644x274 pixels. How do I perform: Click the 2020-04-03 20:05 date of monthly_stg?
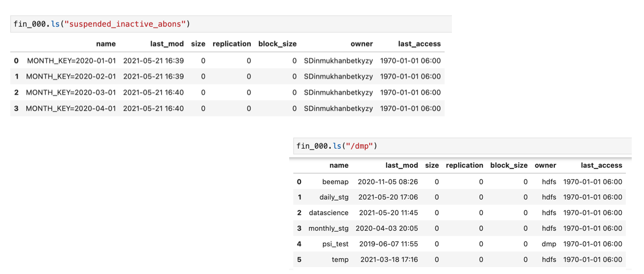coord(387,228)
